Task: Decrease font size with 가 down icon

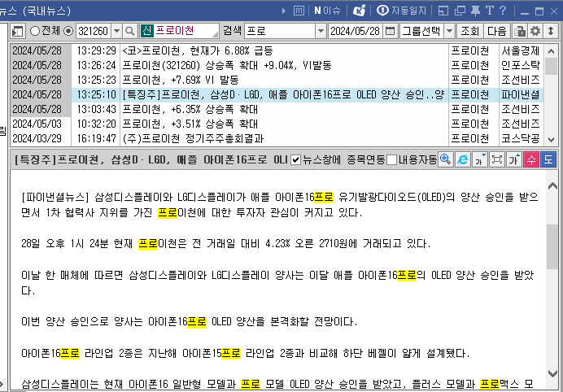Action: click(480, 159)
